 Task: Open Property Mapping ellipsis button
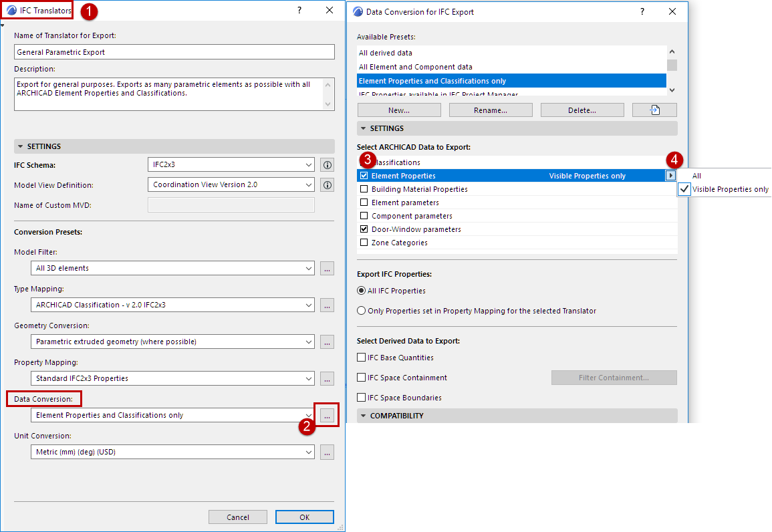pyautogui.click(x=327, y=378)
